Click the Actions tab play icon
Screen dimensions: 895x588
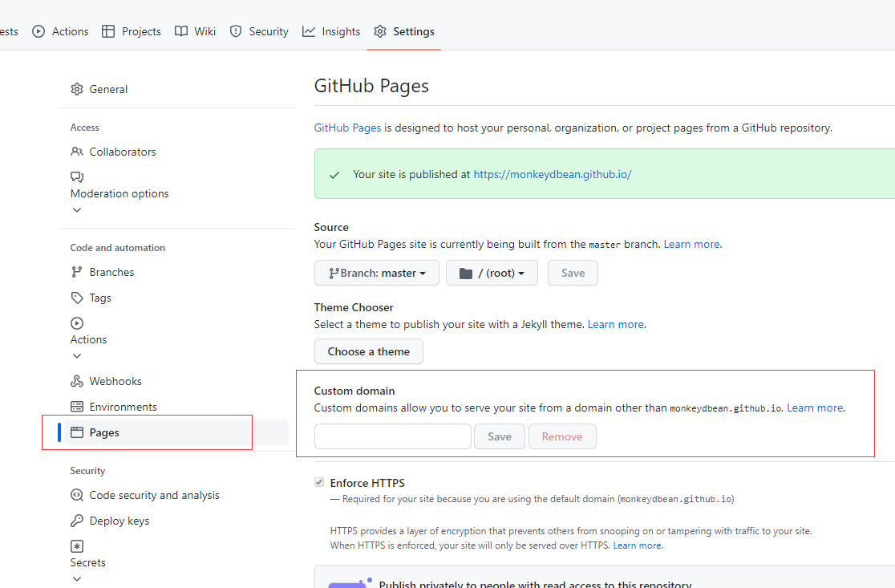[x=38, y=31]
